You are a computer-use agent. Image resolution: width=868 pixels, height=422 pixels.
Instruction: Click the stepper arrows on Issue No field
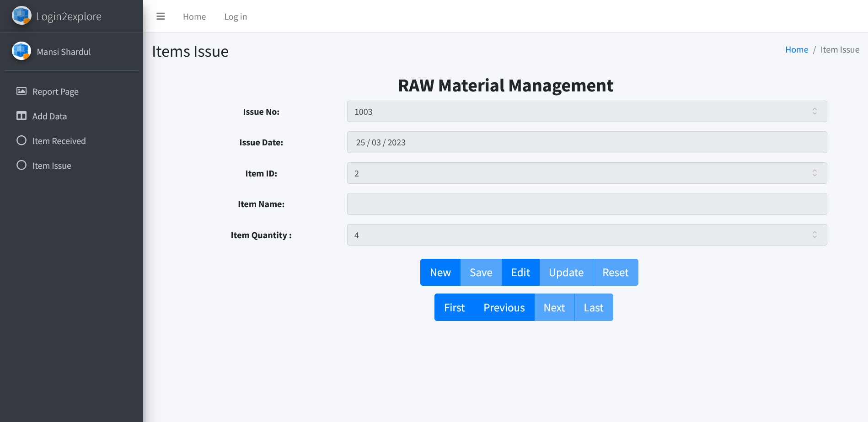point(814,111)
